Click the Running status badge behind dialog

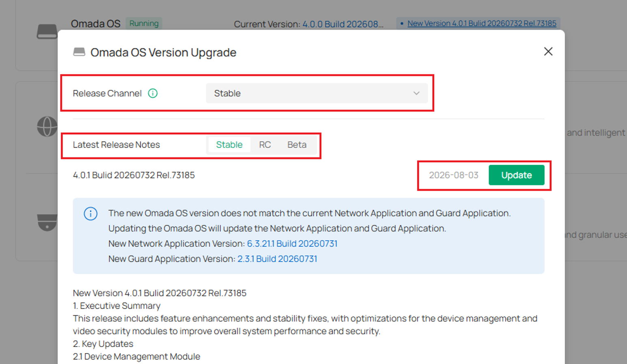144,24
